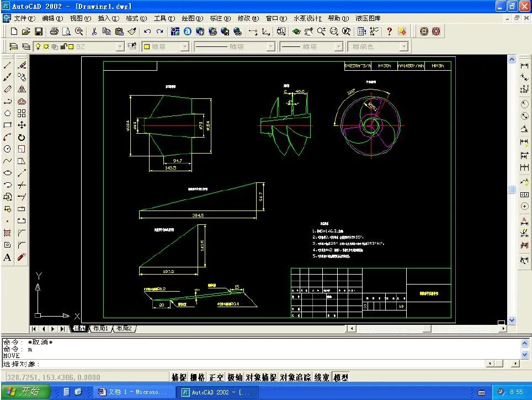The width and height of the screenshot is (532, 400).
Task: Toggle the 捕捉 snap mode
Action: (179, 377)
